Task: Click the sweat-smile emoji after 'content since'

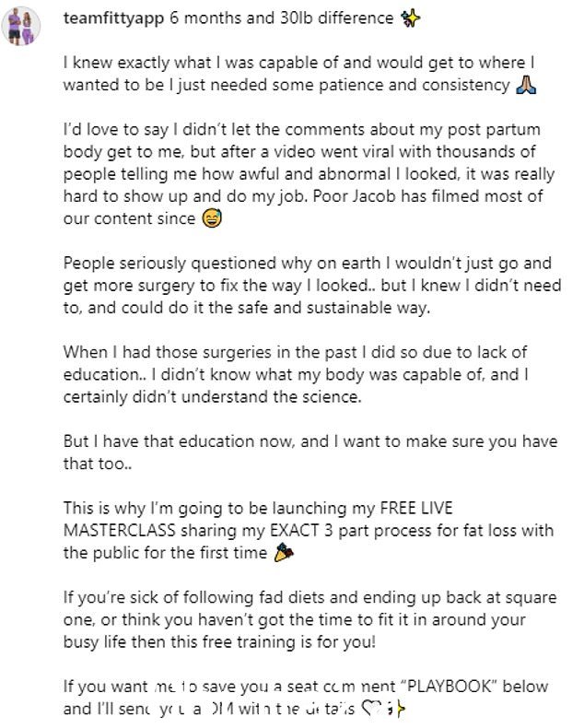Action: (212, 218)
